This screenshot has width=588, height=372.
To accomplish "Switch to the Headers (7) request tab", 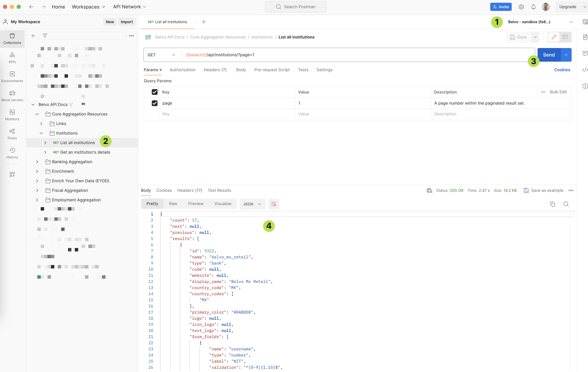I will (215, 70).
